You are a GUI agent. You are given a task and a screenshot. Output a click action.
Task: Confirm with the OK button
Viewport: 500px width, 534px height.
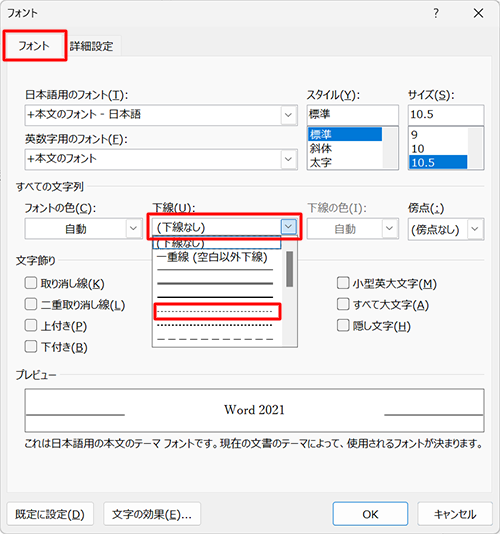pos(370,514)
